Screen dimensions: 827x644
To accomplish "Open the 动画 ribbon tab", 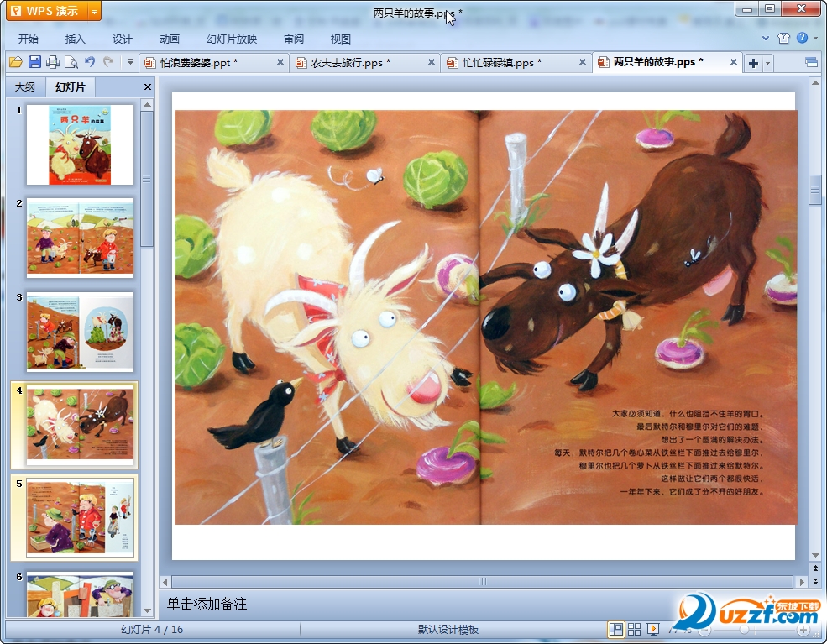I will [170, 39].
